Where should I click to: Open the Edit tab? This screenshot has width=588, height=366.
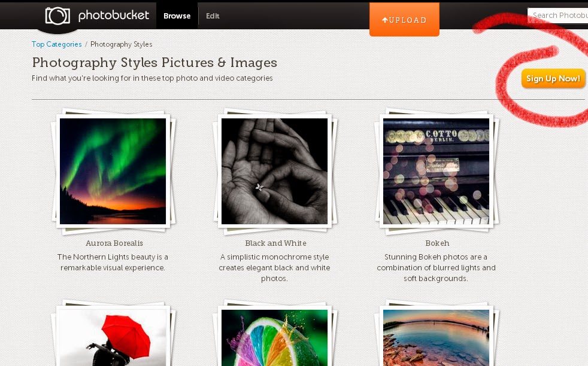click(x=213, y=16)
